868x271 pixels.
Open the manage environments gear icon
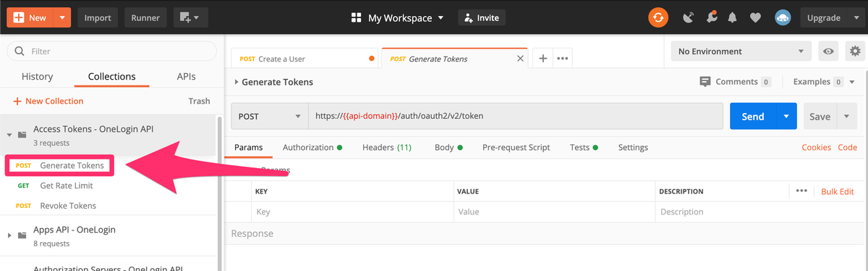click(856, 51)
